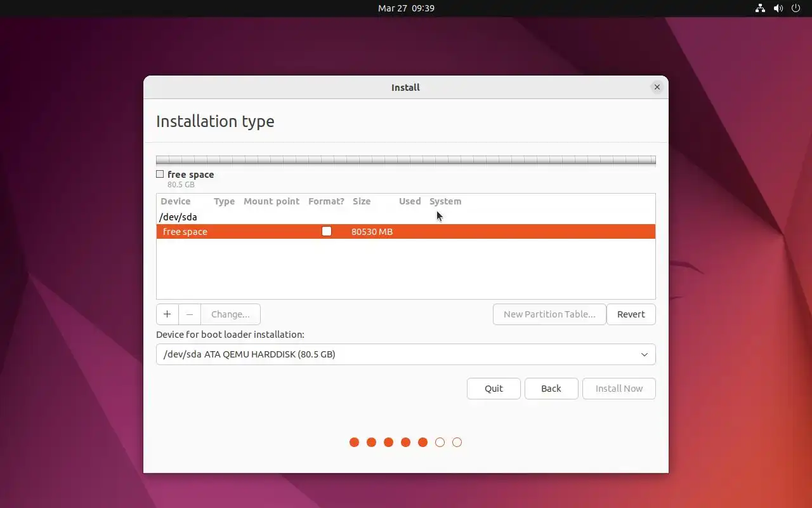Click the Type column header

point(224,201)
